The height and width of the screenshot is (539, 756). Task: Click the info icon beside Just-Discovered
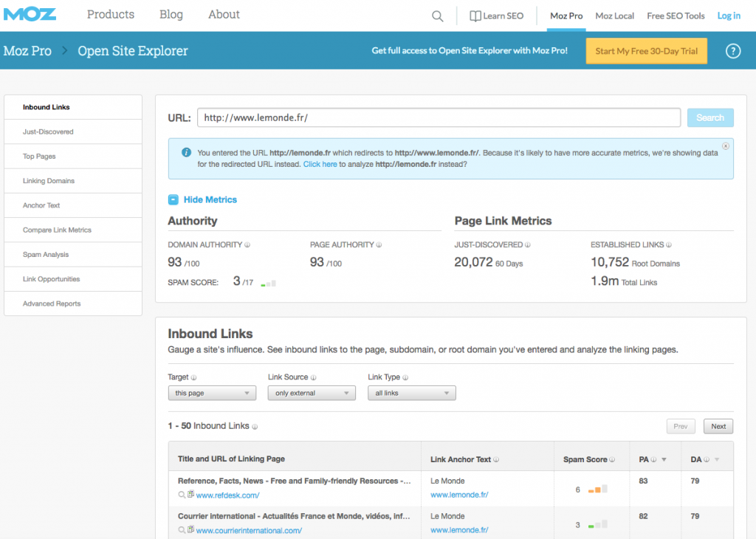tap(527, 245)
